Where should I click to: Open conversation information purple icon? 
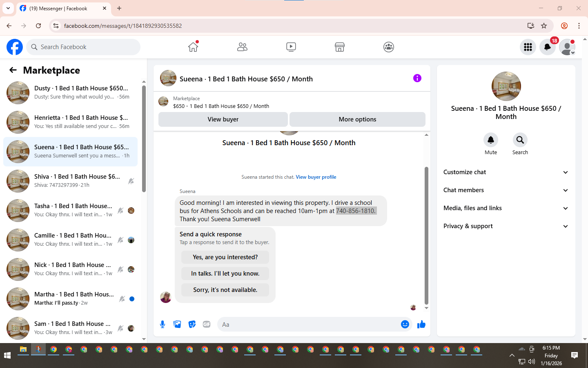(x=417, y=78)
